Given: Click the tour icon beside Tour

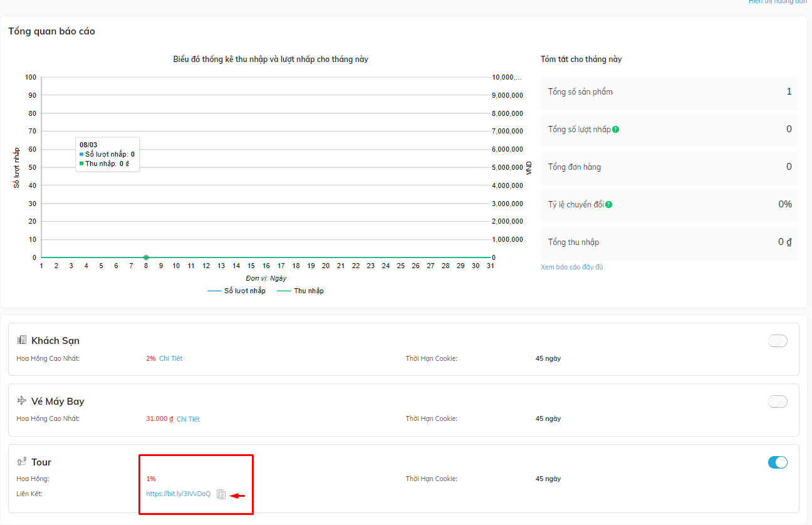Looking at the screenshot, I should (x=22, y=462).
